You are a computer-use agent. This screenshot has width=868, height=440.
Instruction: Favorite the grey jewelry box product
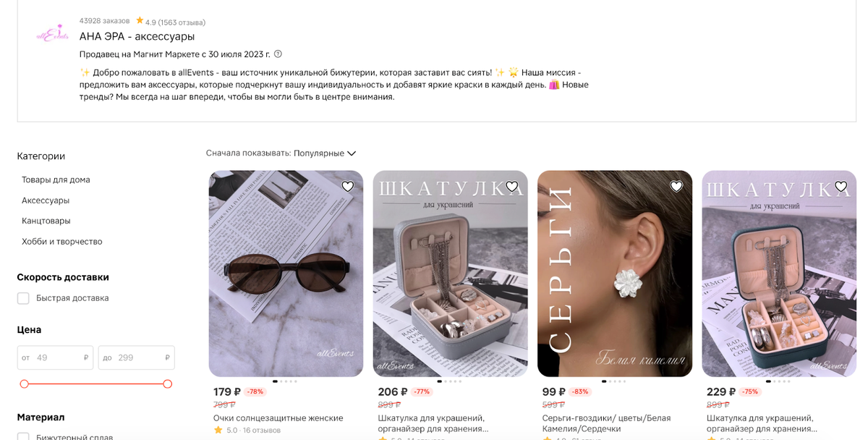512,187
